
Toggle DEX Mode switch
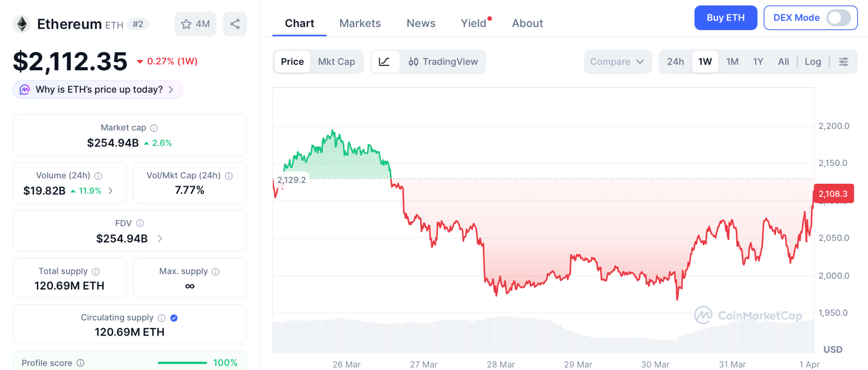coord(838,18)
